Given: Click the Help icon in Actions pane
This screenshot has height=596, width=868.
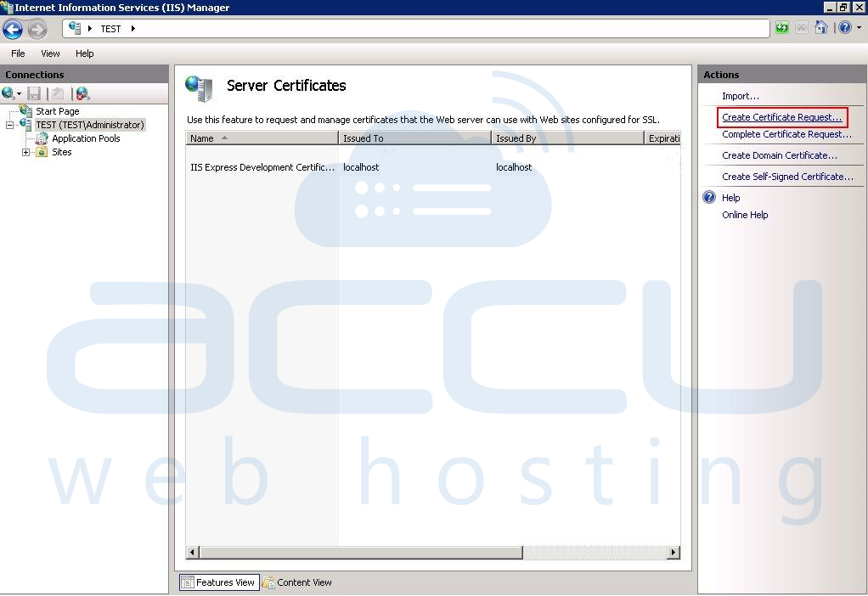Looking at the screenshot, I should pyautogui.click(x=709, y=198).
